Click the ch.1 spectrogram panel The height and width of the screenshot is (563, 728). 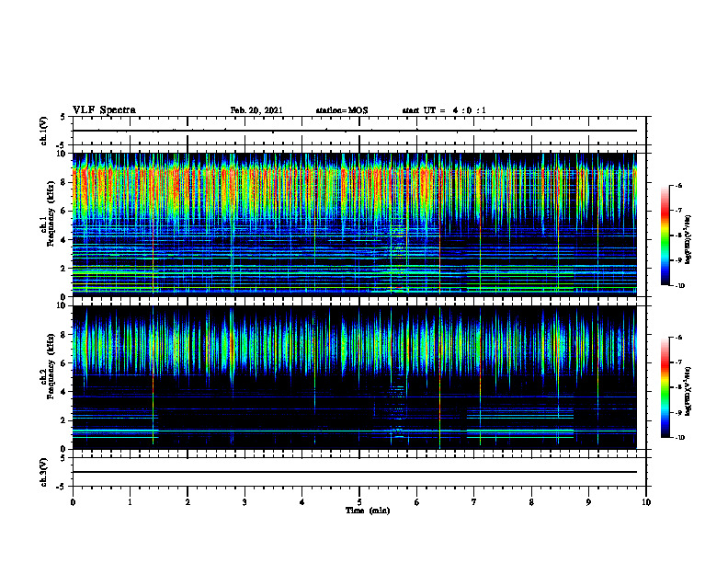354,224
